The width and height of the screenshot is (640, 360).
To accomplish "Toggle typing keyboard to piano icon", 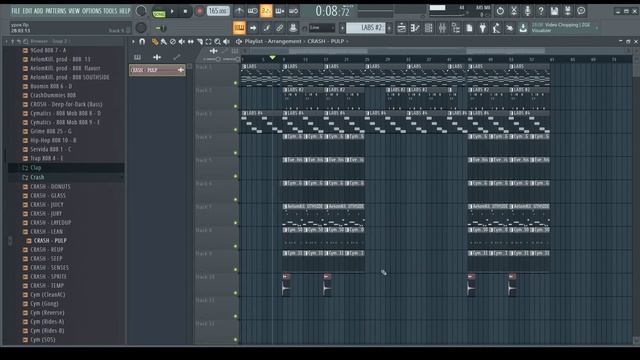I will 239,28.
